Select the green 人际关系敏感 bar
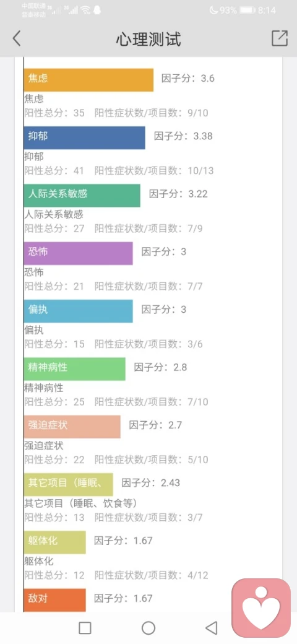 [x=82, y=196]
